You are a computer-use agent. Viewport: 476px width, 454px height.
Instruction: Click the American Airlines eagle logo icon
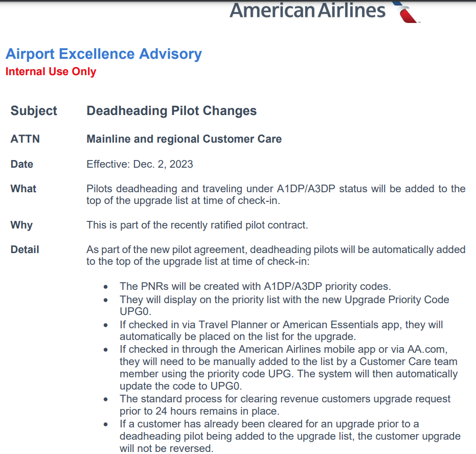click(406, 12)
